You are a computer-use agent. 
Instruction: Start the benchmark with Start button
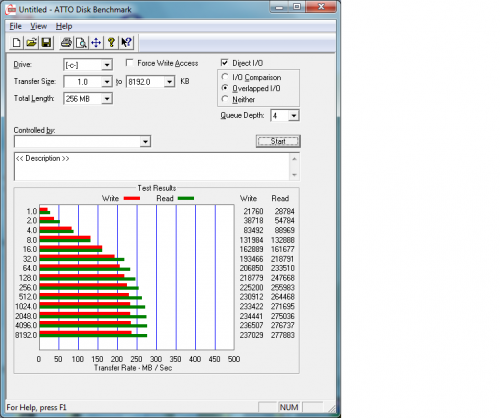coord(278,141)
